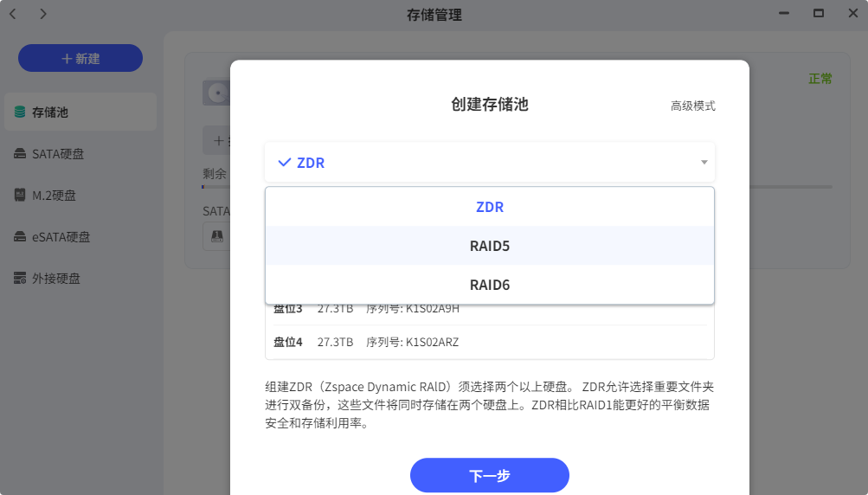Viewport: 868px width, 495px height.
Task: Maximize the storage manager window
Action: (818, 14)
